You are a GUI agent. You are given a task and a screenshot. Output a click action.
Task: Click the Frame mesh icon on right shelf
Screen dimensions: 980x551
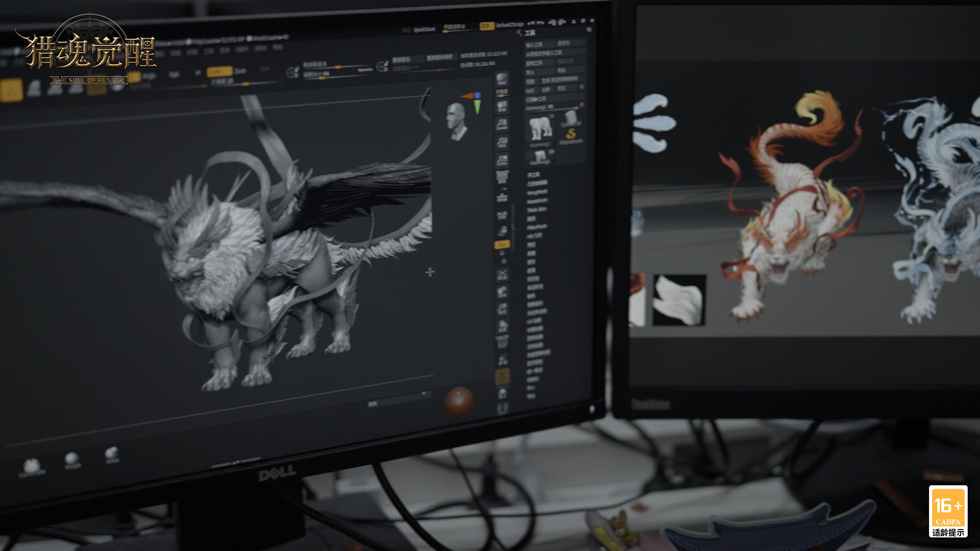(x=503, y=274)
